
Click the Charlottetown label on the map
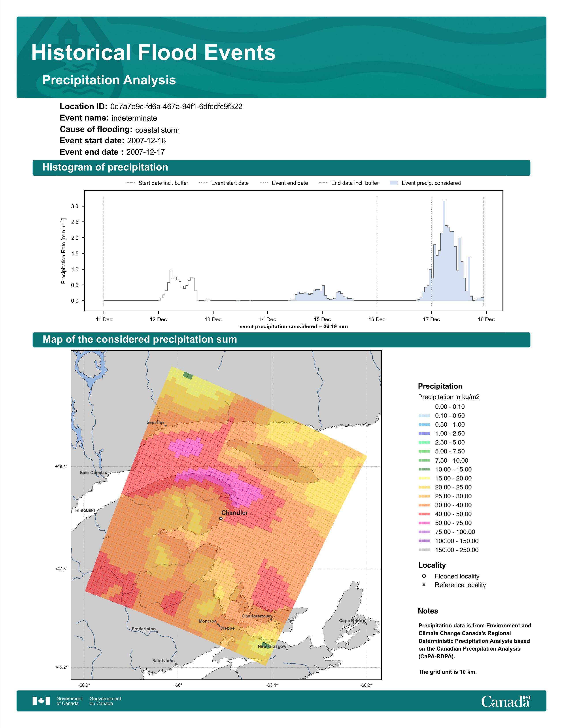(257, 616)
